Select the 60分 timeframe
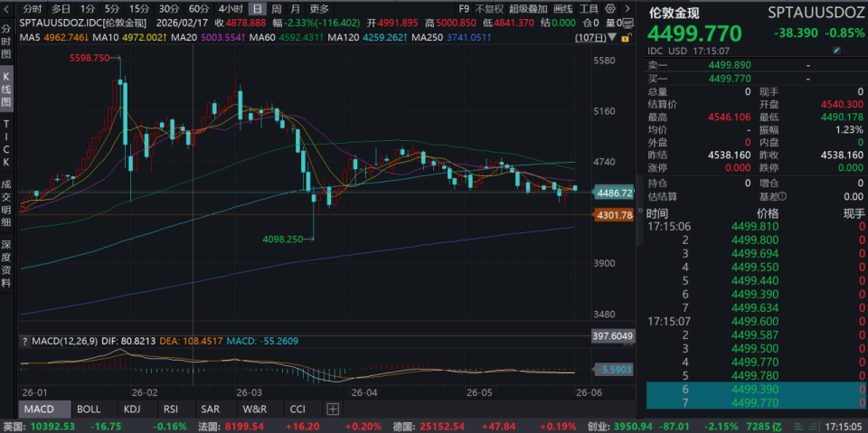This screenshot has width=868, height=433. 198,8
